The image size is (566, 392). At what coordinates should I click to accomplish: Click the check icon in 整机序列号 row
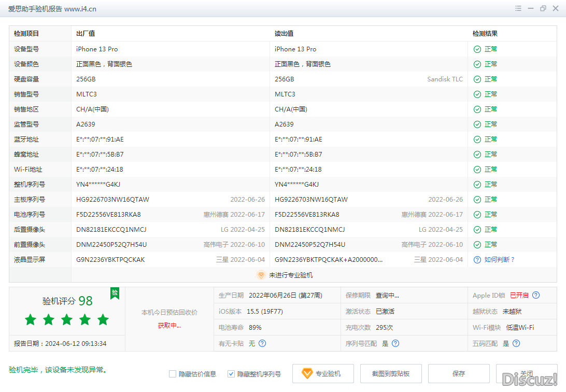[x=477, y=185]
